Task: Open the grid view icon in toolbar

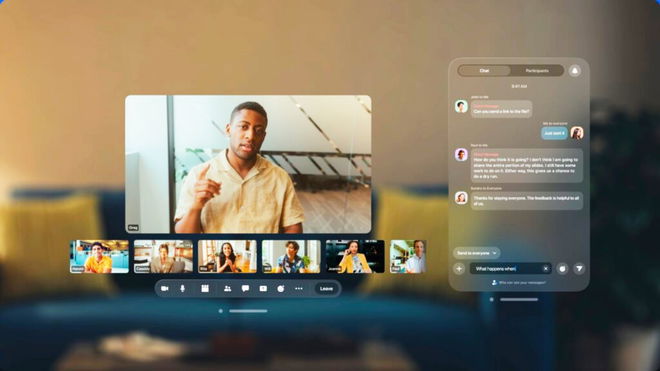Action: pos(205,288)
